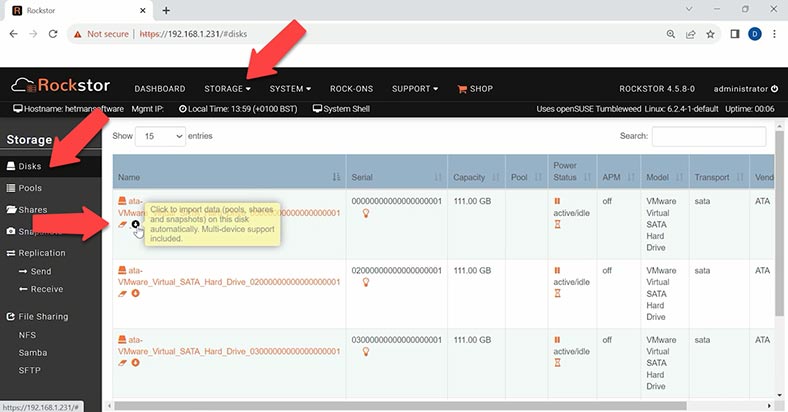Import data icon for drive 0000…0001
This screenshot has width=788, height=412.
pyautogui.click(x=135, y=224)
